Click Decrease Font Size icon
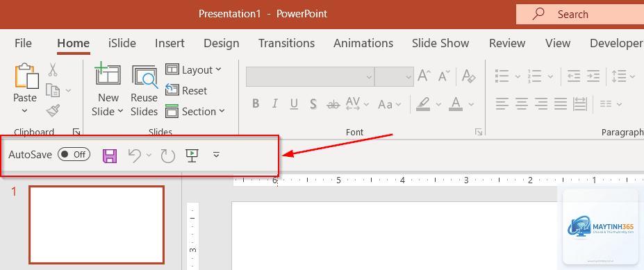This screenshot has height=270, width=644. (444, 76)
